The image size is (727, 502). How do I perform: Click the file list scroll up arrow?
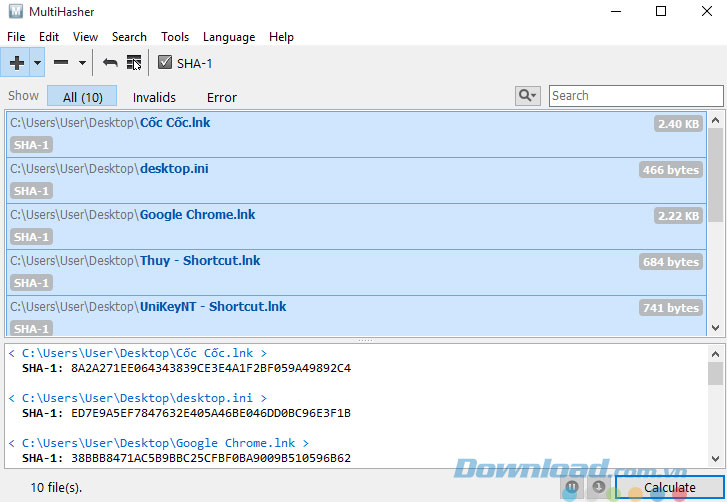pyautogui.click(x=715, y=121)
